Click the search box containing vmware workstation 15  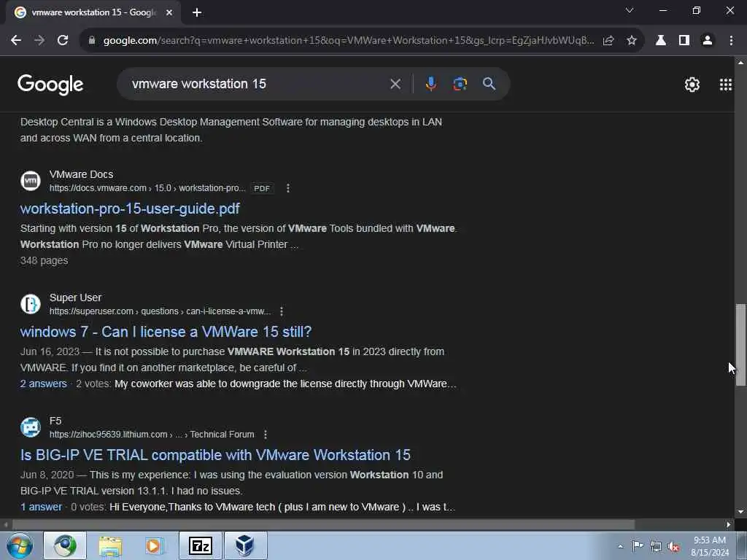coord(258,84)
